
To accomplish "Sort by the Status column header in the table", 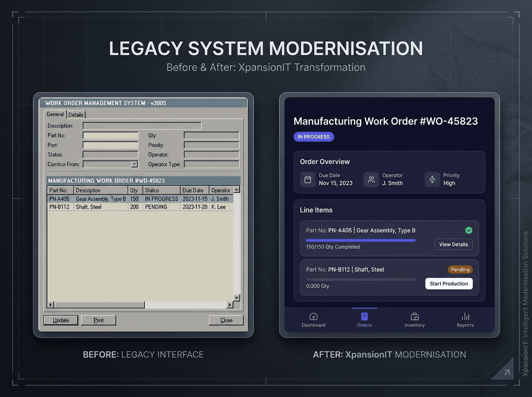I will point(162,190).
